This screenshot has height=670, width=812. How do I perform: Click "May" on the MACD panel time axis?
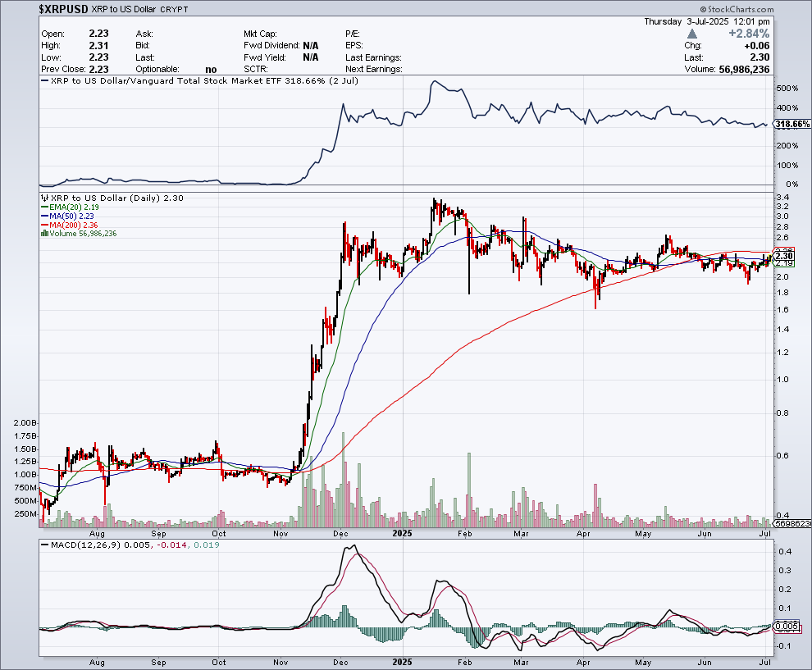[643, 663]
